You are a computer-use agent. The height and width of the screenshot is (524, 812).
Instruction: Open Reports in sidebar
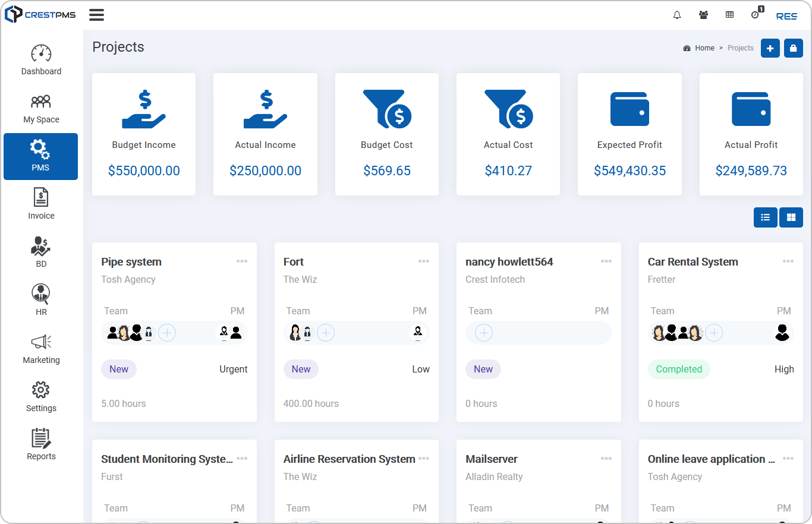41,445
